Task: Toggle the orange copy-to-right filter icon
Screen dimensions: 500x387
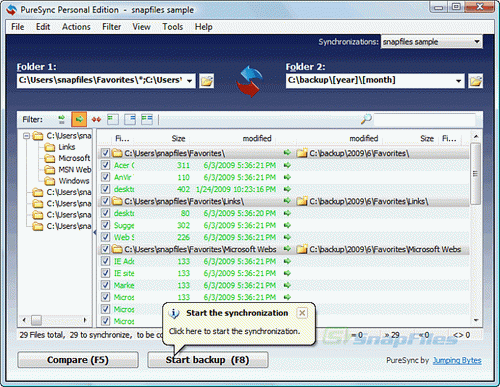Action: click(x=79, y=119)
